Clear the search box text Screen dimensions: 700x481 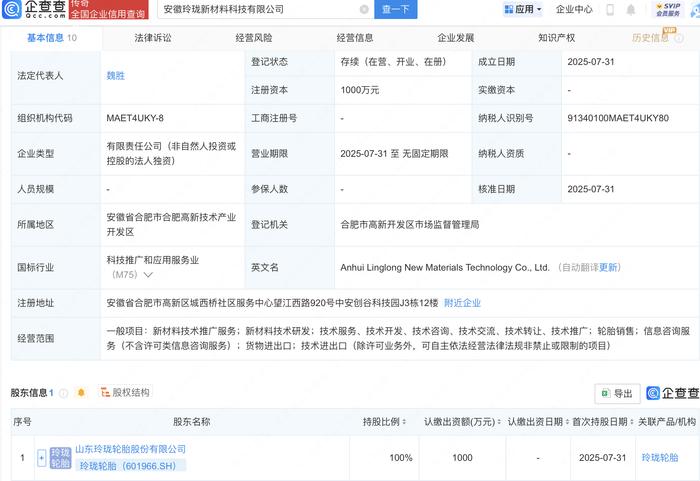(364, 9)
